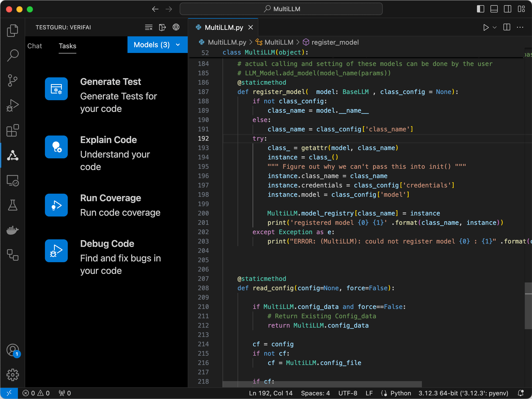Open the Search view in activity bar

(12, 56)
